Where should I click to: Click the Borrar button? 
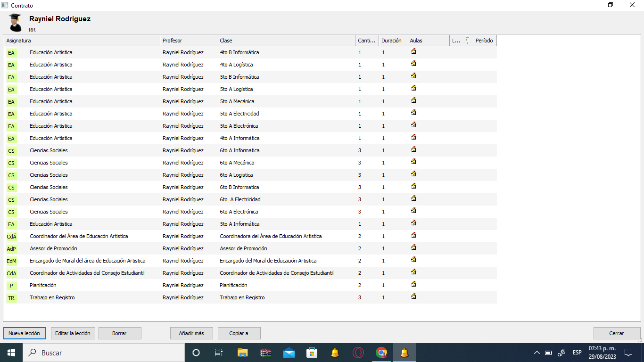[x=120, y=333]
